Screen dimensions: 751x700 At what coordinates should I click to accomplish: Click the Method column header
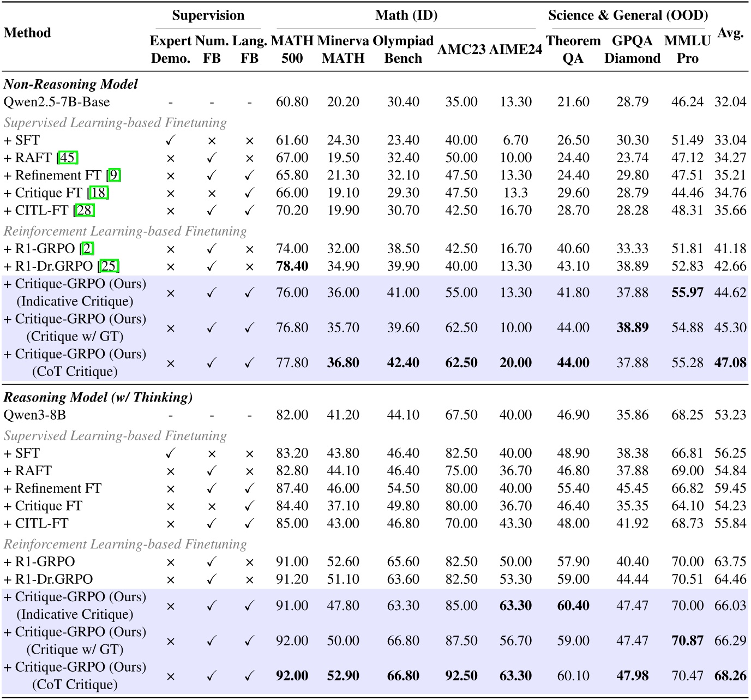pos(27,33)
